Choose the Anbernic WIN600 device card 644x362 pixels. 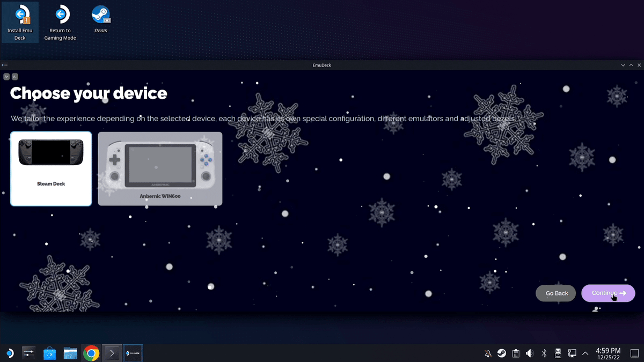[160, 169]
